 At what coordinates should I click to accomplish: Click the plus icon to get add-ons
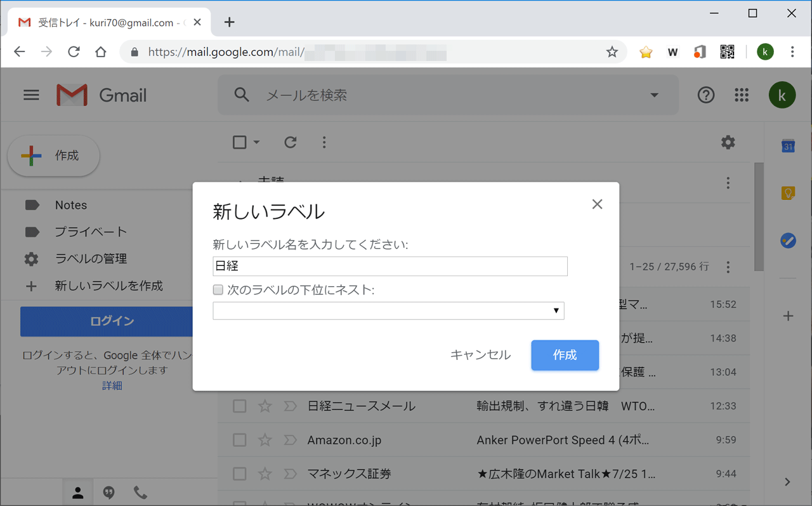pyautogui.click(x=788, y=316)
